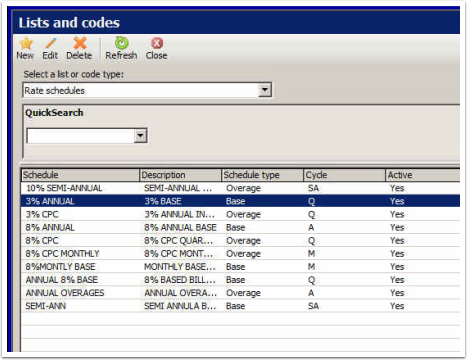Select the 8% CPC schedule row
The image size is (467, 360).
tap(241, 241)
